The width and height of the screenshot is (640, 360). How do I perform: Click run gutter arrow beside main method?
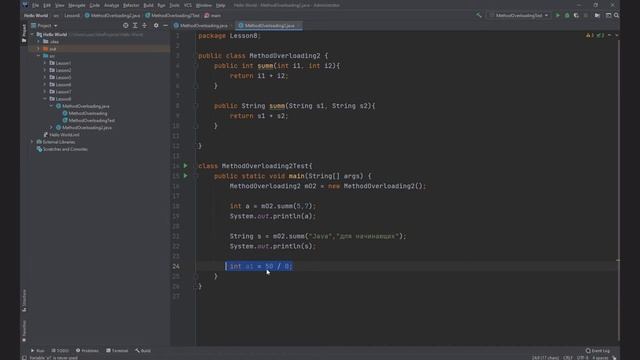coord(186,176)
